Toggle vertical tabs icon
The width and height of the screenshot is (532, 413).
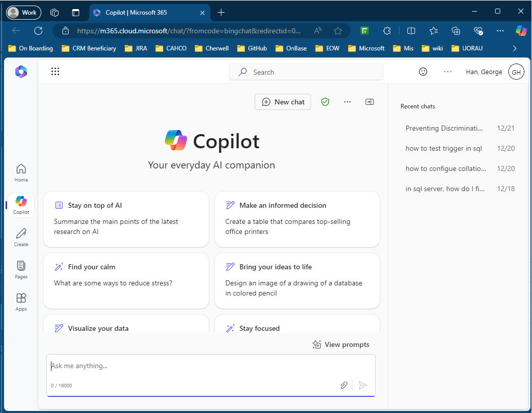76,13
